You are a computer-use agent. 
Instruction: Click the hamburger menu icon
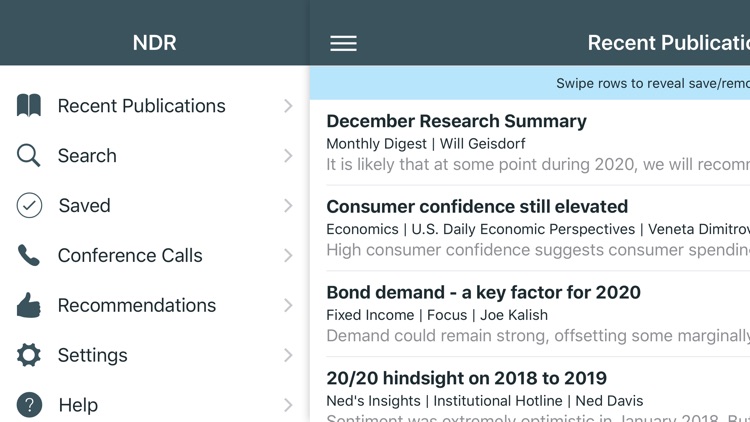point(343,43)
